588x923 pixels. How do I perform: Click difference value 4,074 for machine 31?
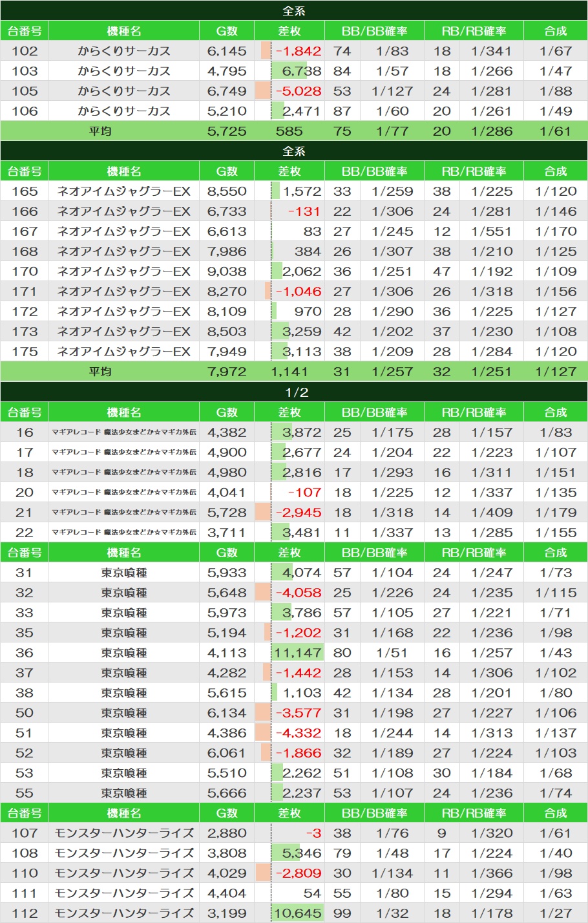[302, 573]
